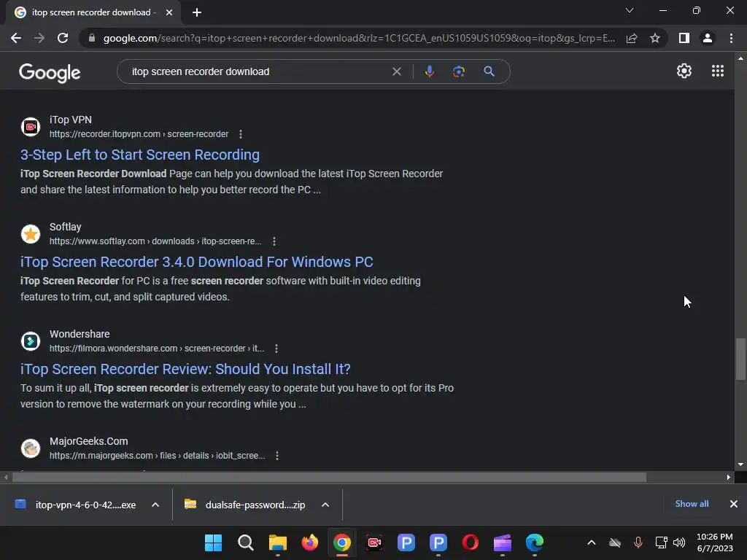Go to Google homepage via logo
This screenshot has height=560, width=747.
50,72
